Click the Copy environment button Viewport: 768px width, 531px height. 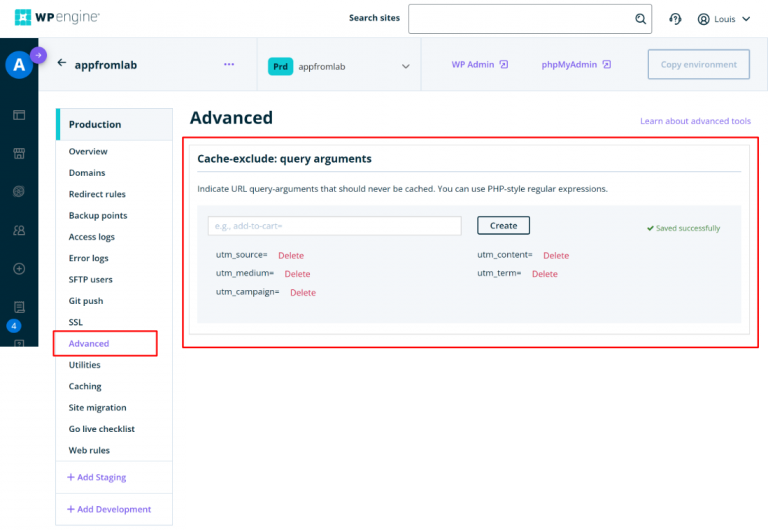pyautogui.click(x=698, y=64)
